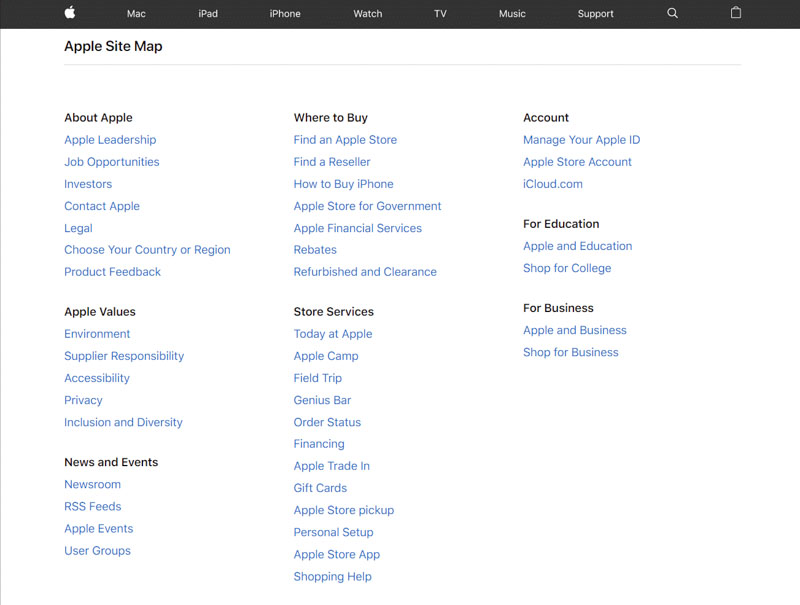
Task: Click Choose Your Country or Region
Action: pos(147,249)
